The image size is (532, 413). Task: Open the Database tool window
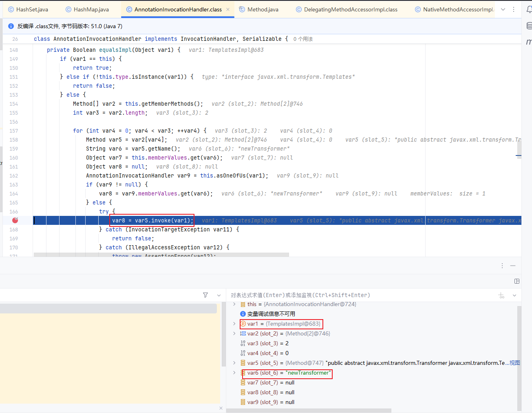(529, 26)
